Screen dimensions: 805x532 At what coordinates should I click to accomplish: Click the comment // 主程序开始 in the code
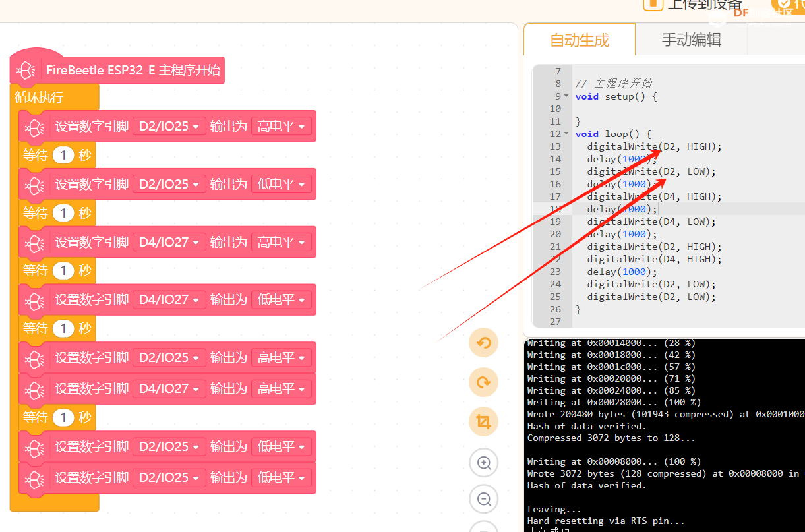click(x=613, y=84)
